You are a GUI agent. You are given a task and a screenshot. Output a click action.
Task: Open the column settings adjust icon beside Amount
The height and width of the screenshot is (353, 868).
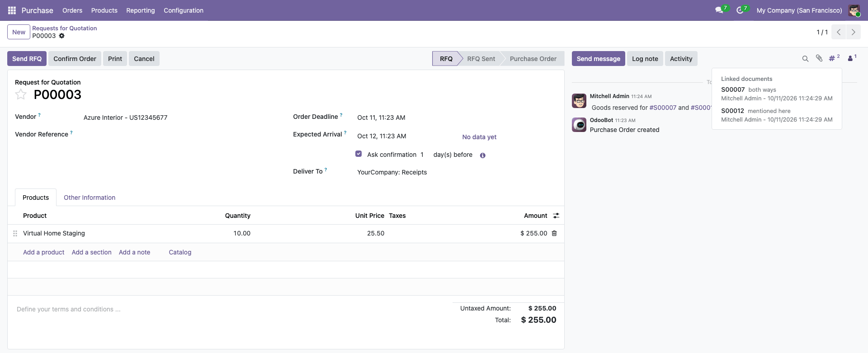coord(556,216)
